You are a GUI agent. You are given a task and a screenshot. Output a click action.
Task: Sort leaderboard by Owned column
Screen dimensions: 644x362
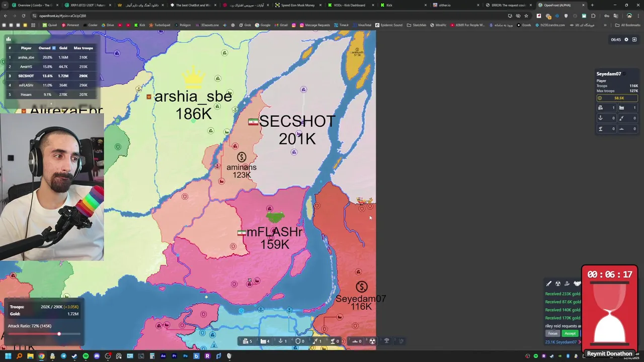pyautogui.click(x=47, y=48)
